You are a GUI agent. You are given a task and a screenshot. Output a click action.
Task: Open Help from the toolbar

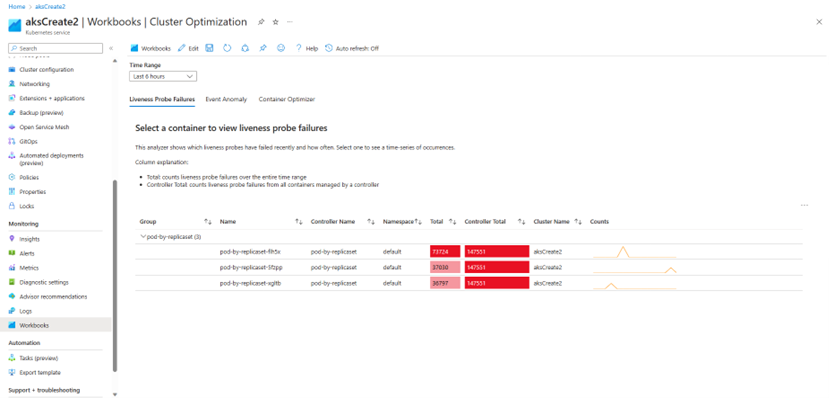tap(307, 48)
